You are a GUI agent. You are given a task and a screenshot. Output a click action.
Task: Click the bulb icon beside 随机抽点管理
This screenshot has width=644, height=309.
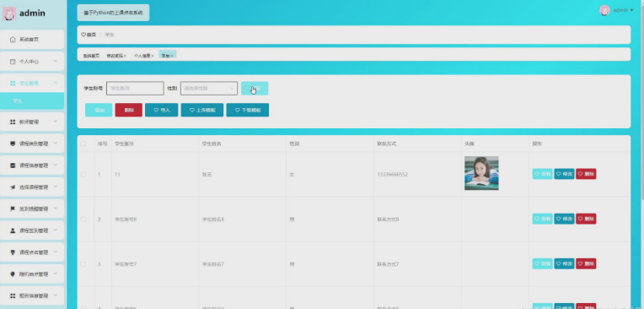(x=13, y=274)
